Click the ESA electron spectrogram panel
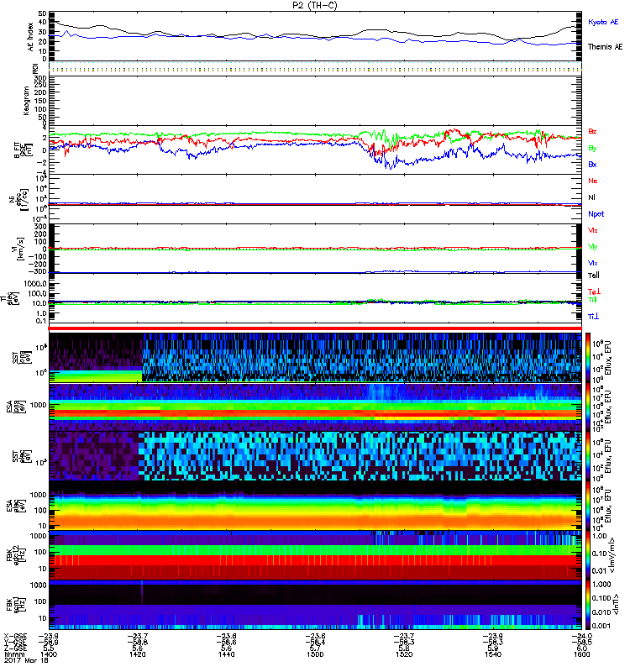The height and width of the screenshot is (672, 630). [x=315, y=506]
